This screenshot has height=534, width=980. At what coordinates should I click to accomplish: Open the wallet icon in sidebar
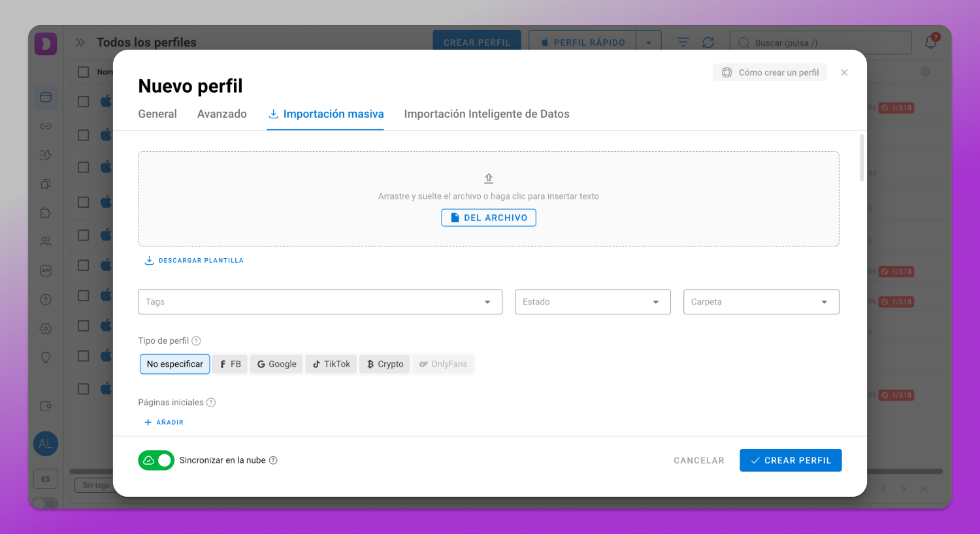(x=46, y=406)
